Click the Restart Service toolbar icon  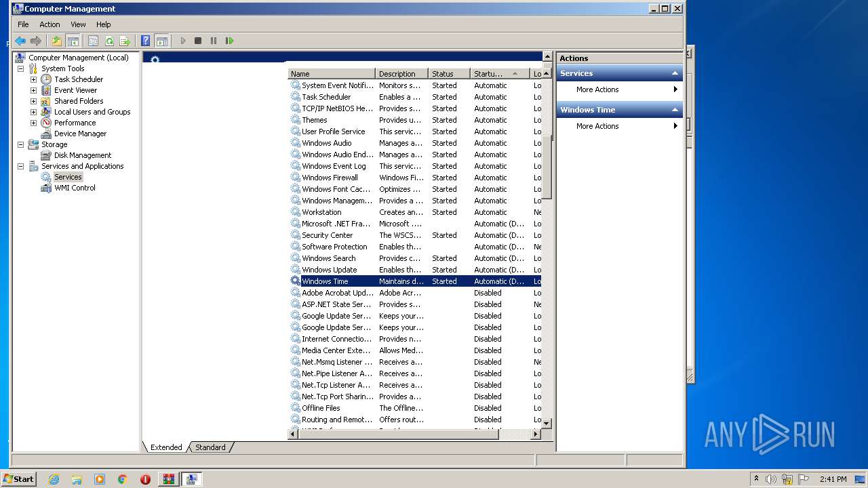(229, 41)
